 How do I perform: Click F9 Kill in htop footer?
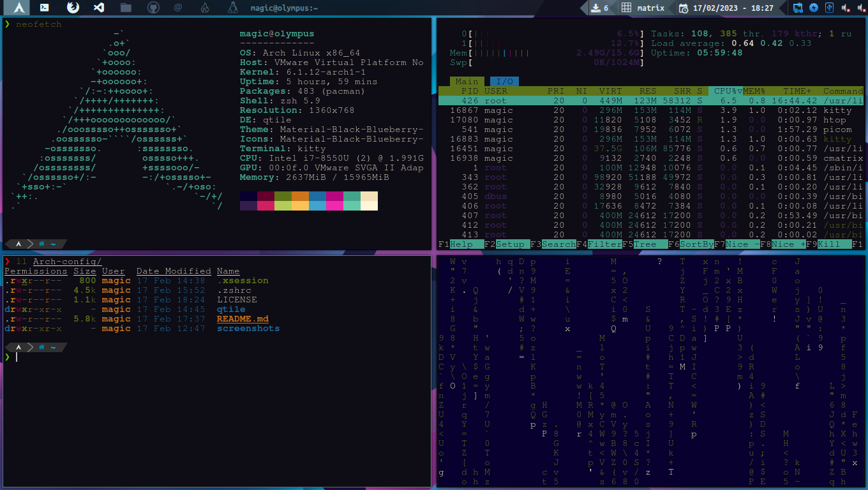pyautogui.click(x=829, y=244)
